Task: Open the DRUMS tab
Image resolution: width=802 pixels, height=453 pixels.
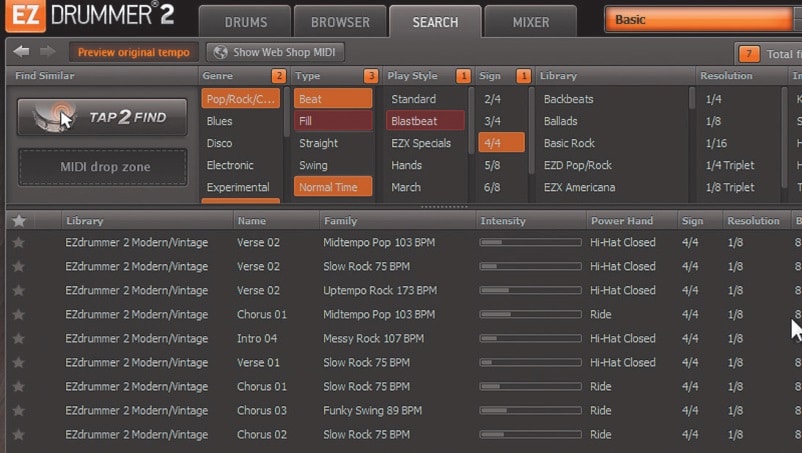Action: point(246,22)
